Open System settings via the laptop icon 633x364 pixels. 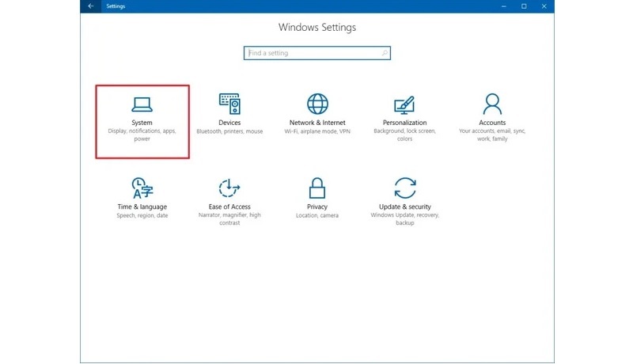click(x=142, y=104)
